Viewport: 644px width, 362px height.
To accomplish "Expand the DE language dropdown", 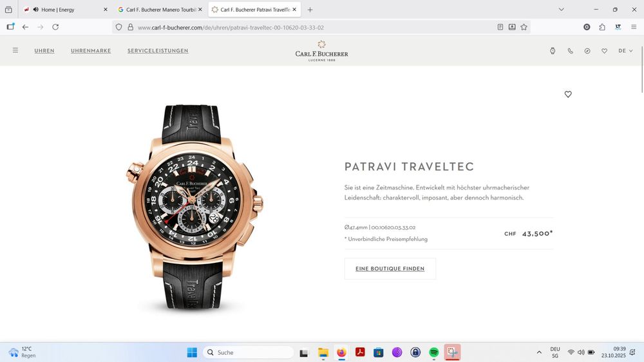I will coord(625,51).
